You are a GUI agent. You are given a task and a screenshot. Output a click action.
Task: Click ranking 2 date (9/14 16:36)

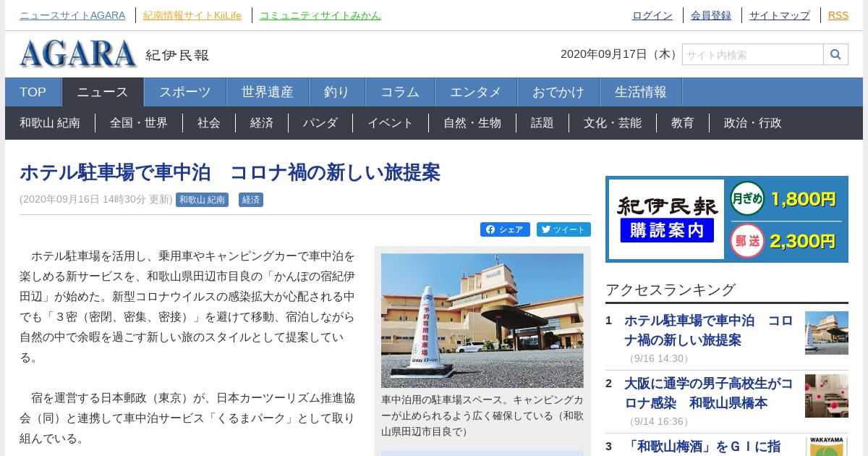(658, 421)
